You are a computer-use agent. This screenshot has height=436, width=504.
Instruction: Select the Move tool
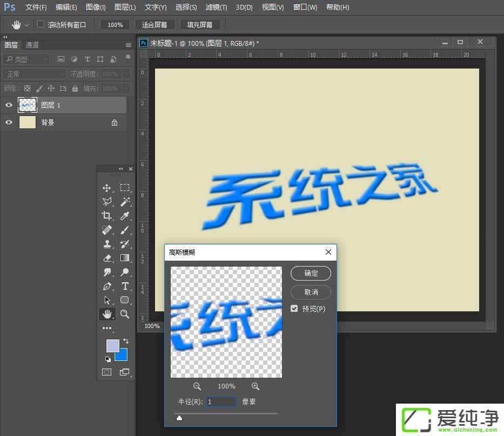pyautogui.click(x=107, y=188)
